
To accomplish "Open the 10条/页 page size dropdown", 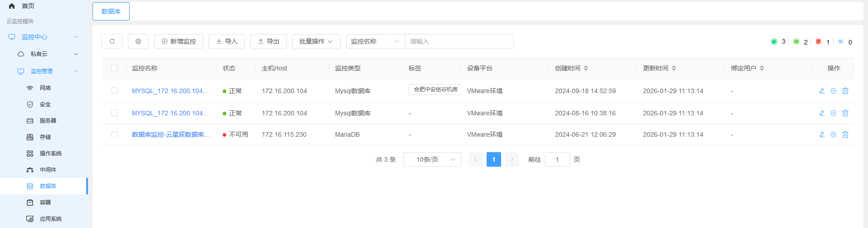I will (432, 159).
